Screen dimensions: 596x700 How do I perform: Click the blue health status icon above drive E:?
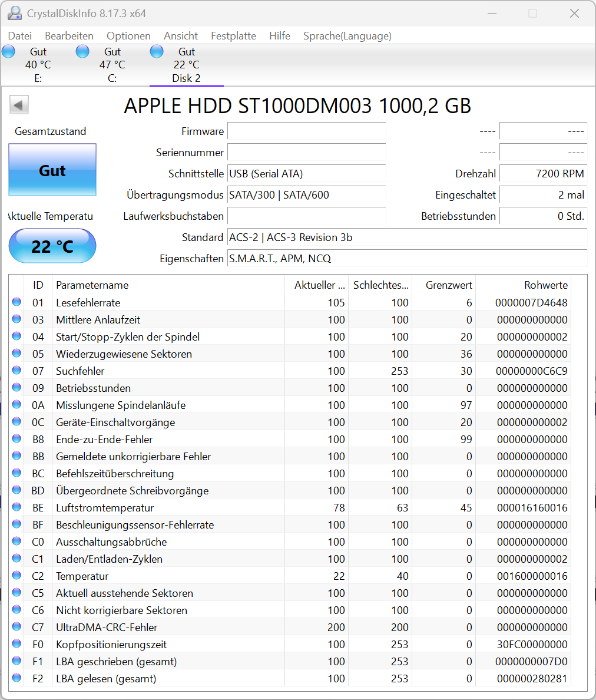pos(8,51)
